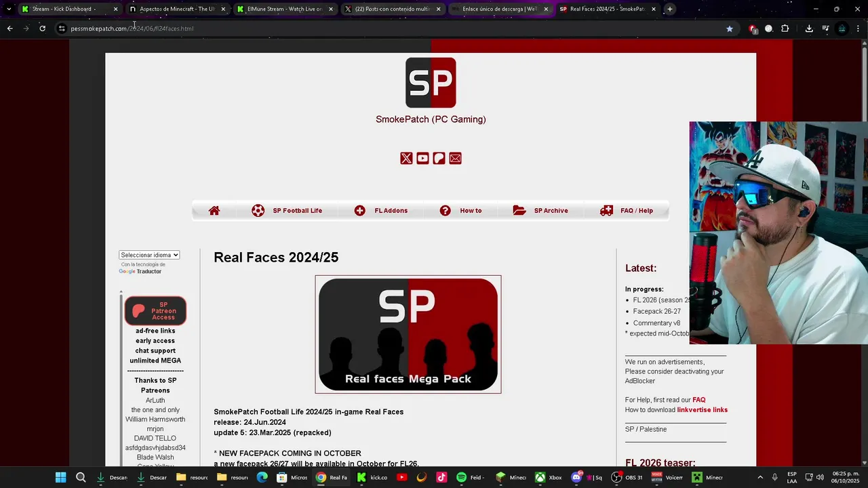The height and width of the screenshot is (488, 868).
Task: Open SP Archive menu item
Action: click(x=540, y=211)
